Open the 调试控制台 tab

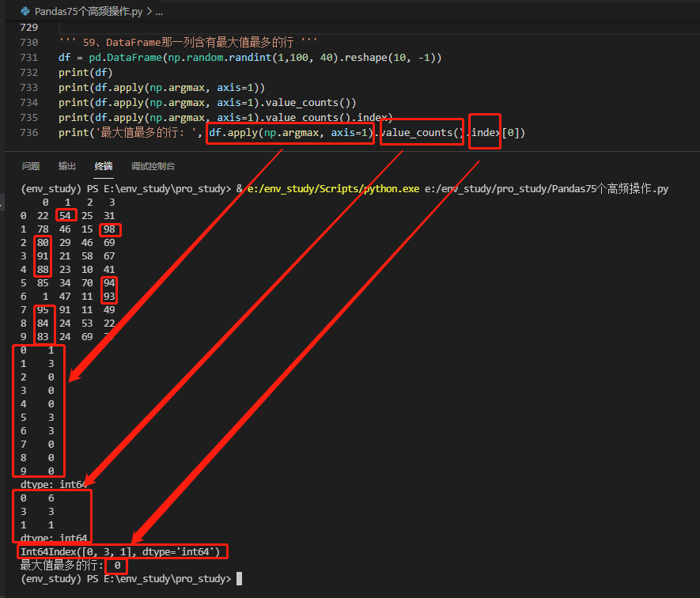[x=153, y=166]
